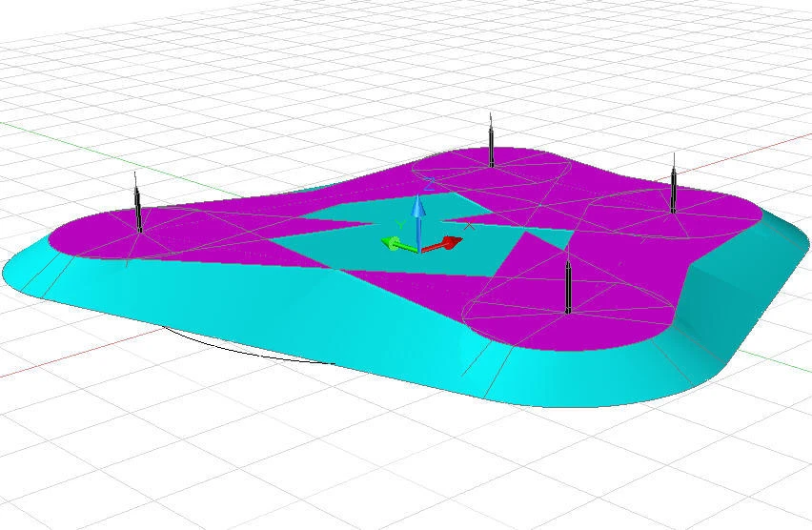Select the front black rod nearest the viewer
812x530 pixels.
568,286
